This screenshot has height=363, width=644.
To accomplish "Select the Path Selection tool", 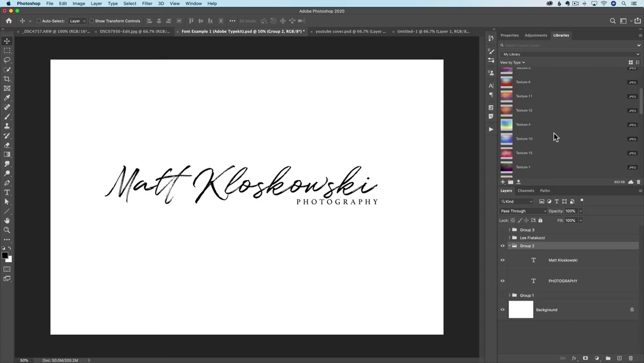I will 7,202.
